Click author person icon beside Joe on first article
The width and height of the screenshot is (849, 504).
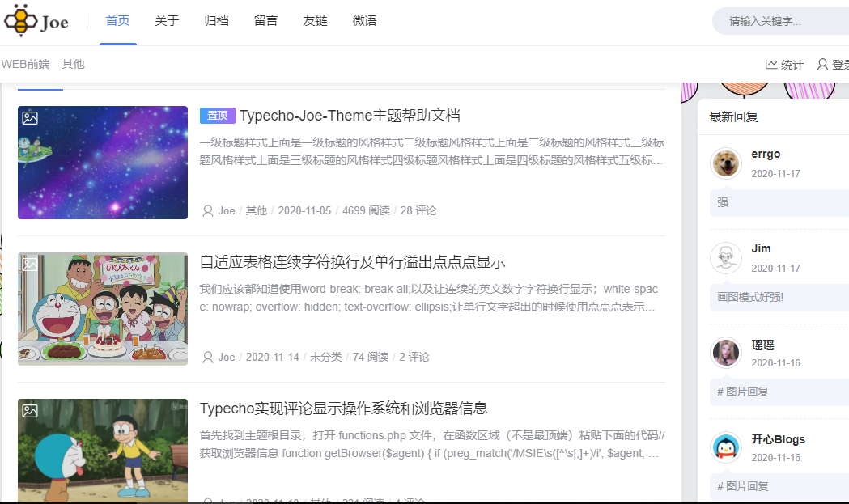coord(206,210)
